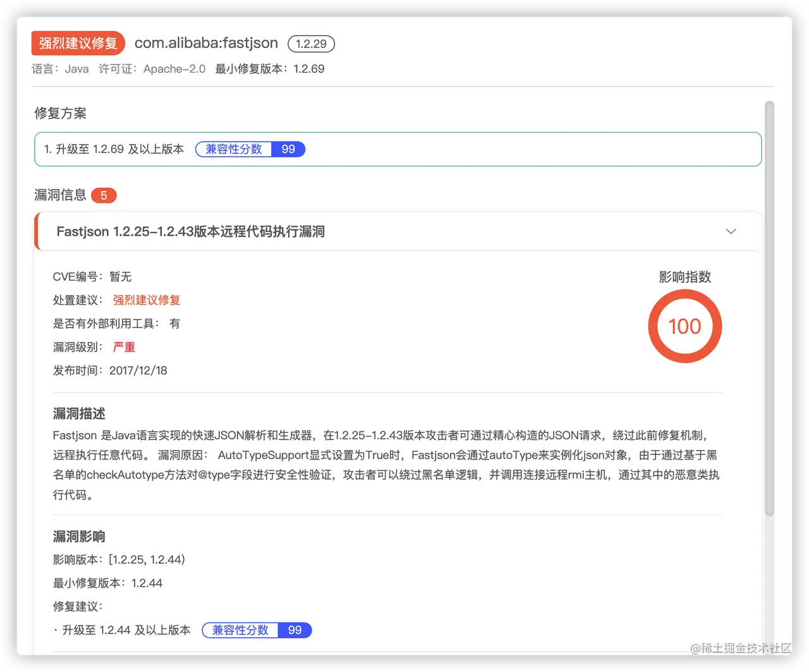Click the 兼容性分数 99 badge under 修复建议
This screenshot has width=809, height=672.
(257, 630)
